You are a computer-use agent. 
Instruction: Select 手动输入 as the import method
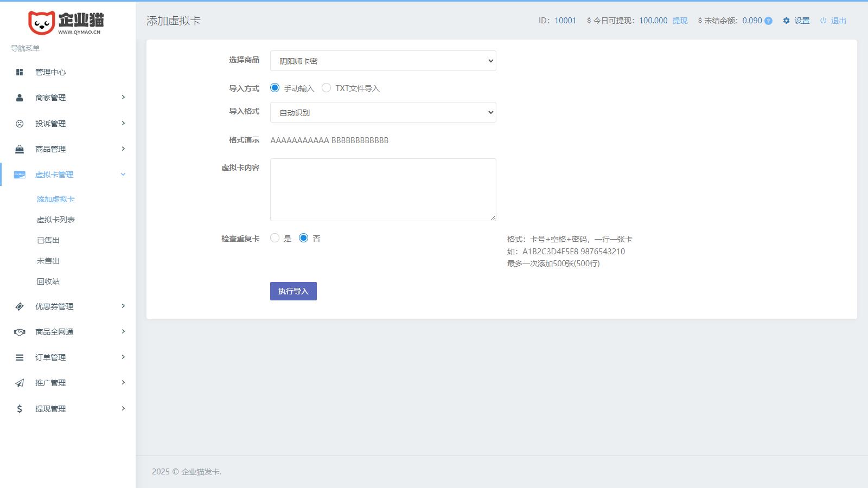[275, 88]
